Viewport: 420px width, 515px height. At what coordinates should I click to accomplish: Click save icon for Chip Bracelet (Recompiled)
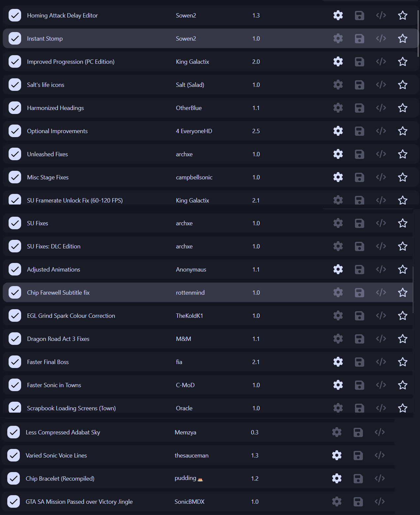click(x=358, y=479)
